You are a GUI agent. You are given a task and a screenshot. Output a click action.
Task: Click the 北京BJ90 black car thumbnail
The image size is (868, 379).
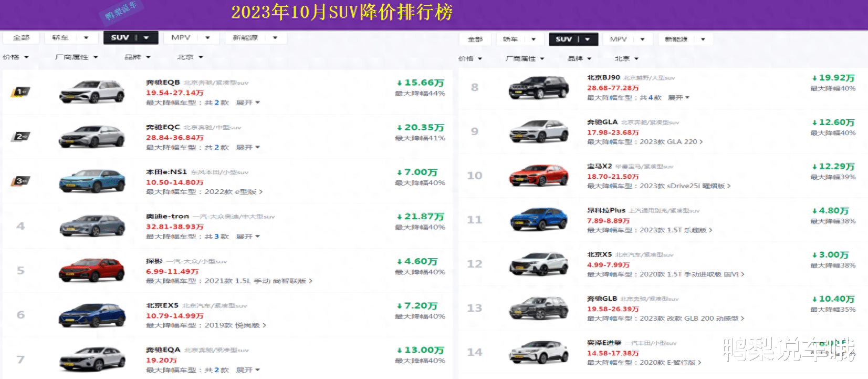tap(539, 87)
